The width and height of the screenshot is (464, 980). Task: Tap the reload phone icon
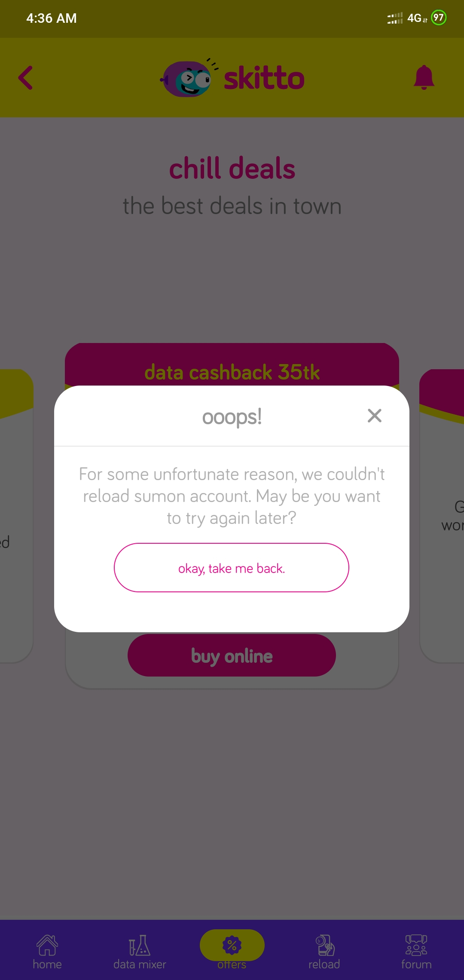[325, 945]
